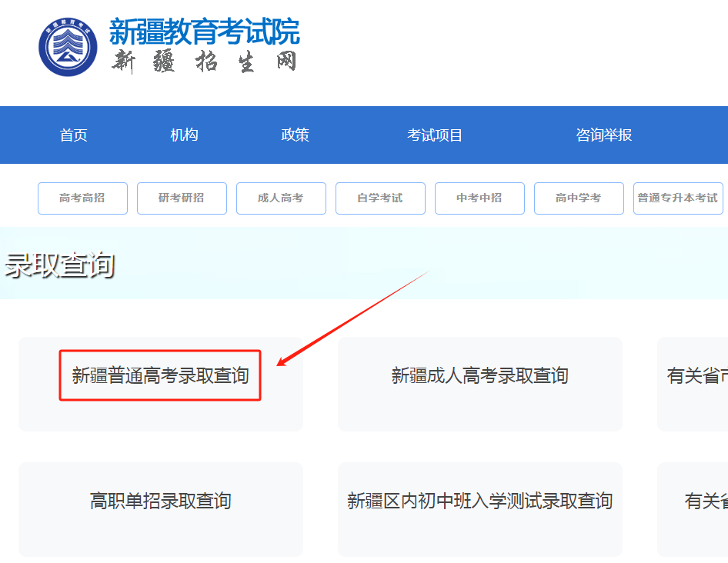Open the 咨询举报 menu item
This screenshot has height=563, width=728.
[x=603, y=135]
